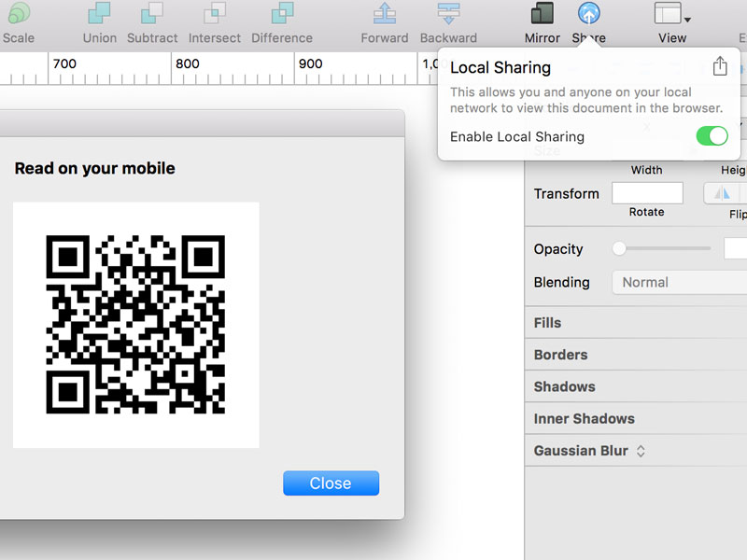Turn off Enable Local Sharing switch
The image size is (747, 560).
pyautogui.click(x=712, y=136)
